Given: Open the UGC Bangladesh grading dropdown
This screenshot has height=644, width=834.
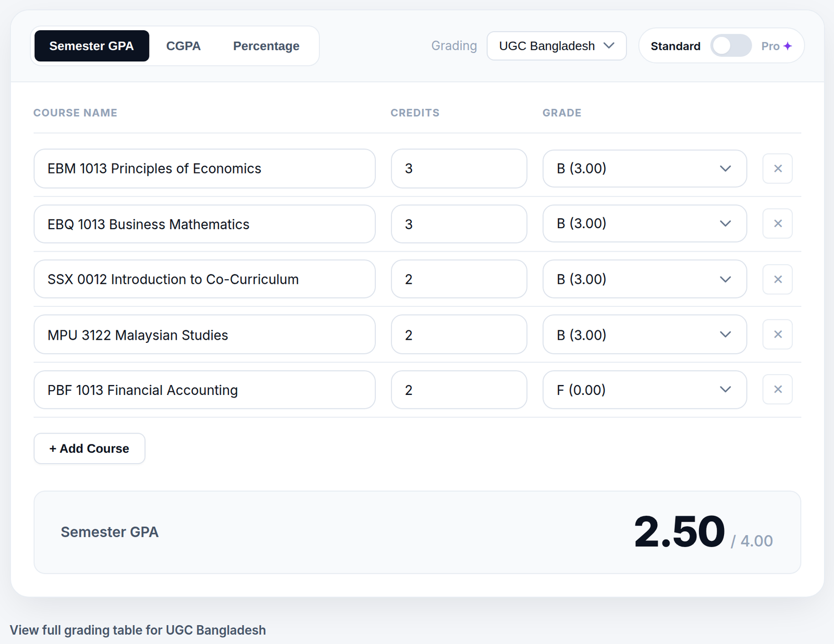Looking at the screenshot, I should (557, 46).
